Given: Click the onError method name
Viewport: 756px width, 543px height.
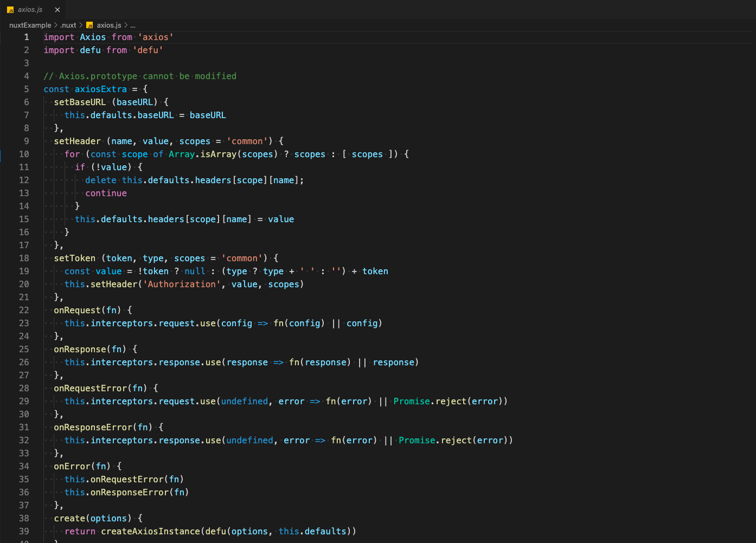Looking at the screenshot, I should [x=72, y=467].
